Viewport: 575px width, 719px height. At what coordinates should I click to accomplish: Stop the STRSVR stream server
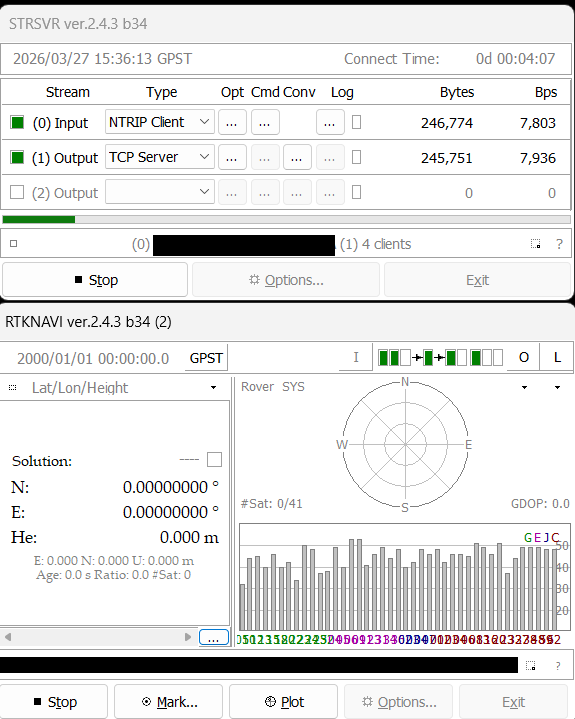(x=95, y=280)
